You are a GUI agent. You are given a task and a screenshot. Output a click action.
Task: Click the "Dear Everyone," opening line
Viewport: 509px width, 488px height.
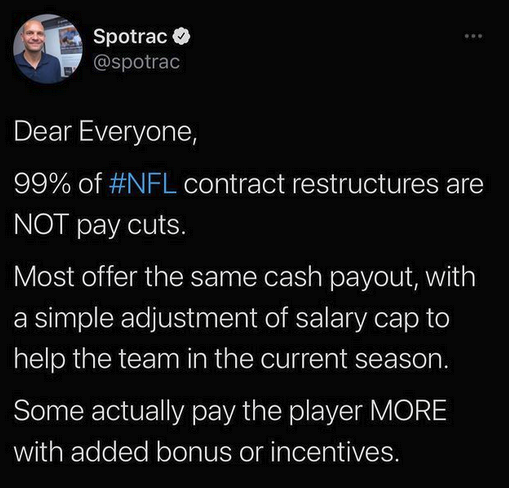click(x=106, y=132)
